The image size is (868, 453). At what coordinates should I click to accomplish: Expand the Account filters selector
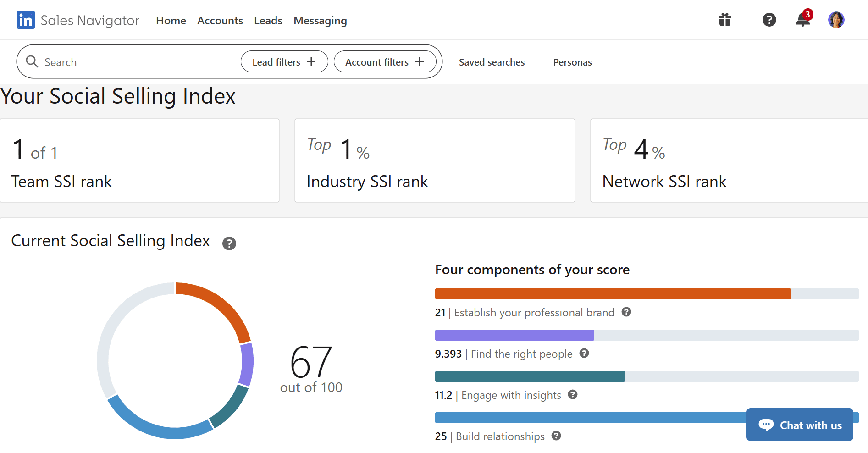click(385, 61)
